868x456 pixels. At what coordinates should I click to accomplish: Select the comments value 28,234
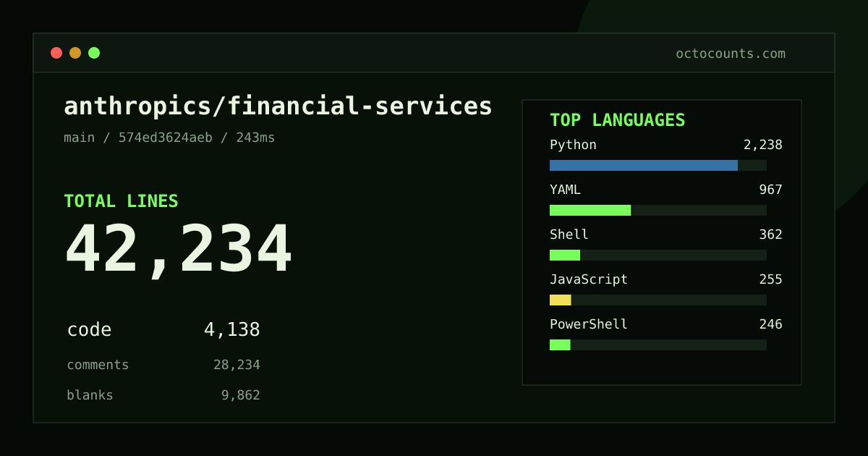[x=237, y=365]
